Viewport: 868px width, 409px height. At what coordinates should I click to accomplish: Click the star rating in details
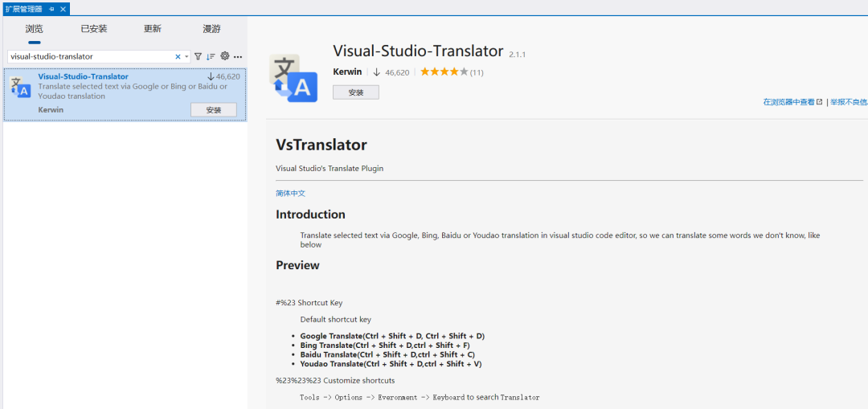click(444, 72)
